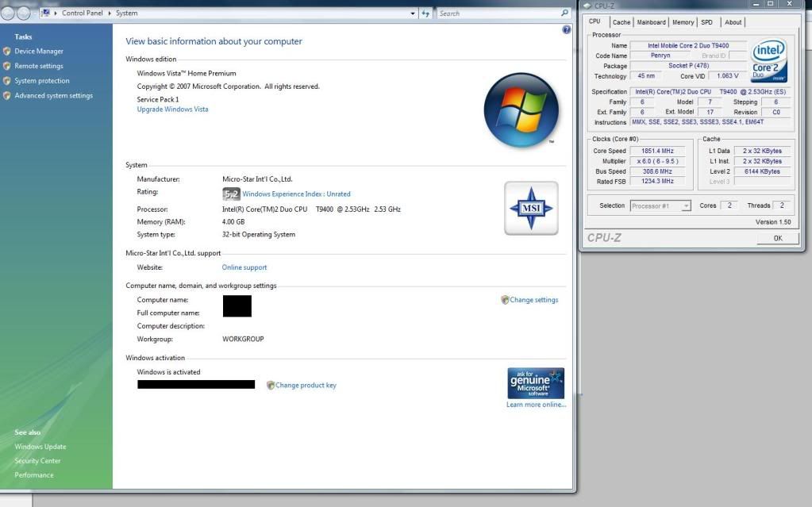
Task: Click the 5.2 rating badge
Action: click(232, 194)
